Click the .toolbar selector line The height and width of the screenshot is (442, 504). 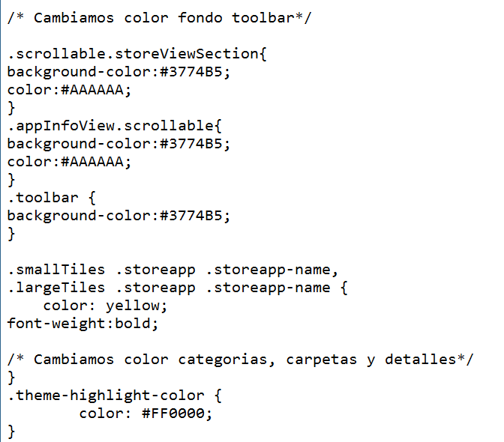[x=52, y=198]
